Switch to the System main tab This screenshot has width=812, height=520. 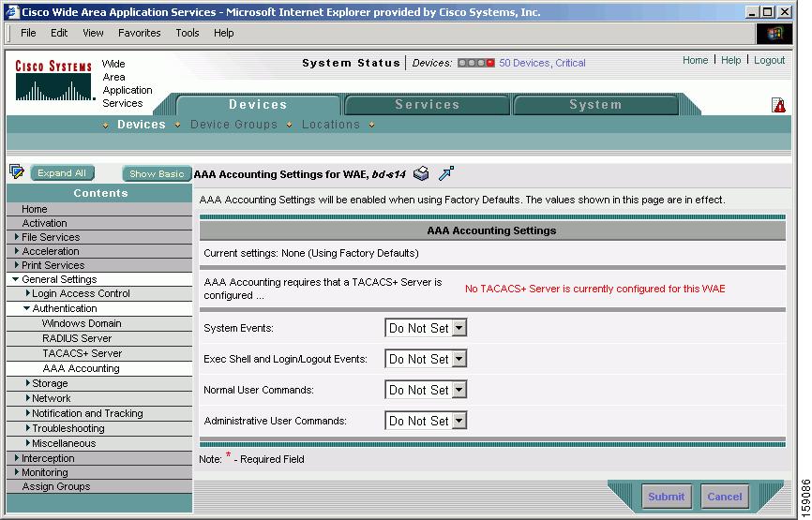click(595, 105)
